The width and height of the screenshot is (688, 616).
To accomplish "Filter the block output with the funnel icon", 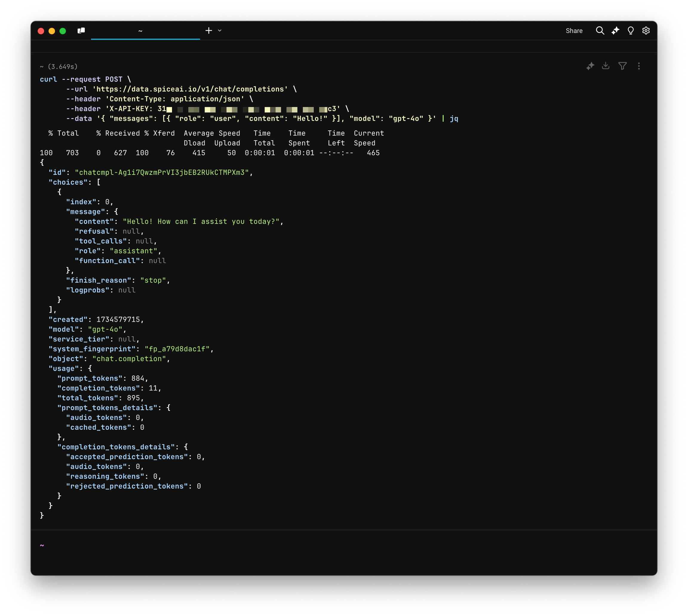I will [x=622, y=66].
